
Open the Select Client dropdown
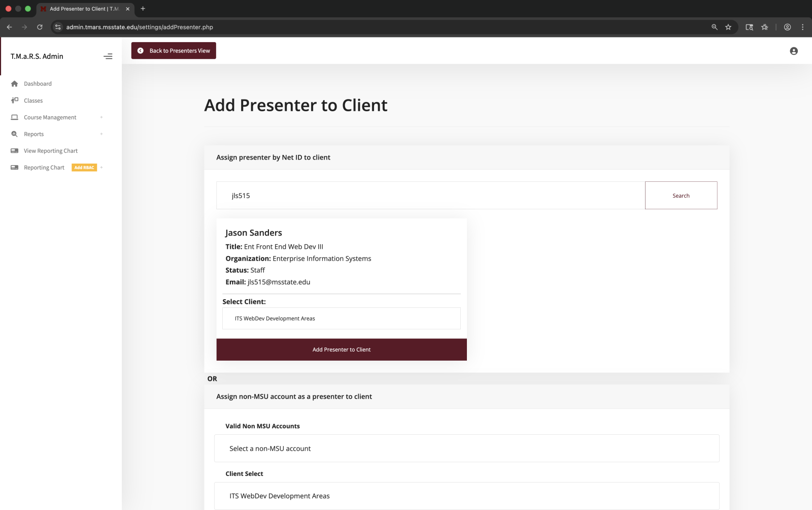pyautogui.click(x=341, y=318)
